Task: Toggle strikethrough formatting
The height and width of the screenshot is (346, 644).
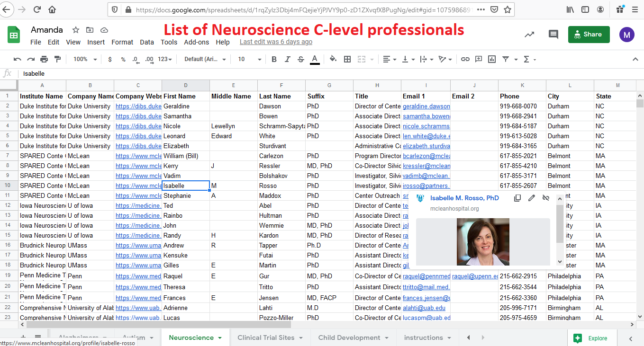Action: tap(301, 59)
